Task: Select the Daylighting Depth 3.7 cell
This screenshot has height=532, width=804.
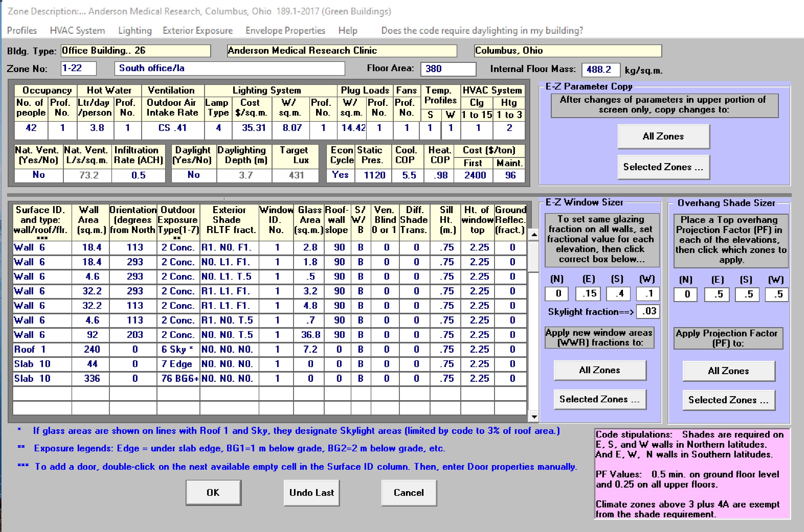Action: pyautogui.click(x=245, y=175)
